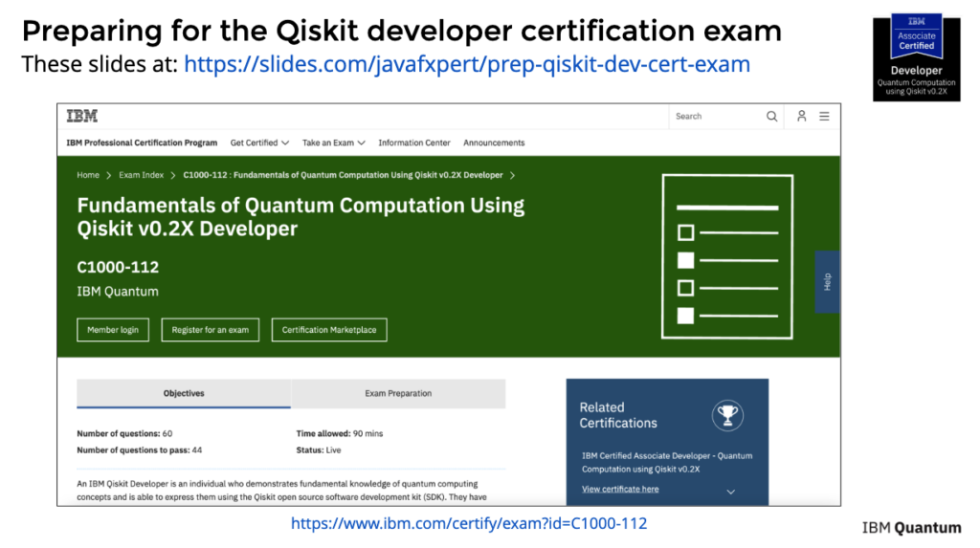Select the Objectives tab
The image size is (980, 548).
(x=184, y=394)
